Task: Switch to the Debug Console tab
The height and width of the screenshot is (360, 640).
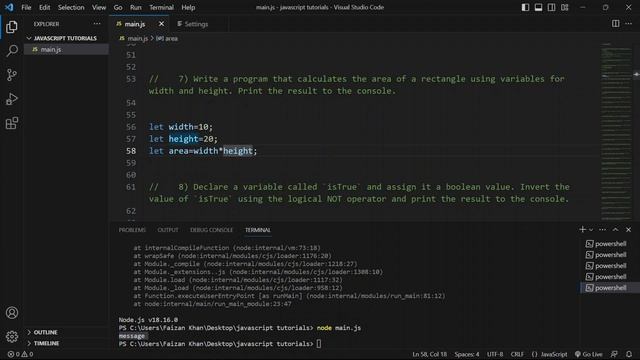Action: [x=211, y=230]
